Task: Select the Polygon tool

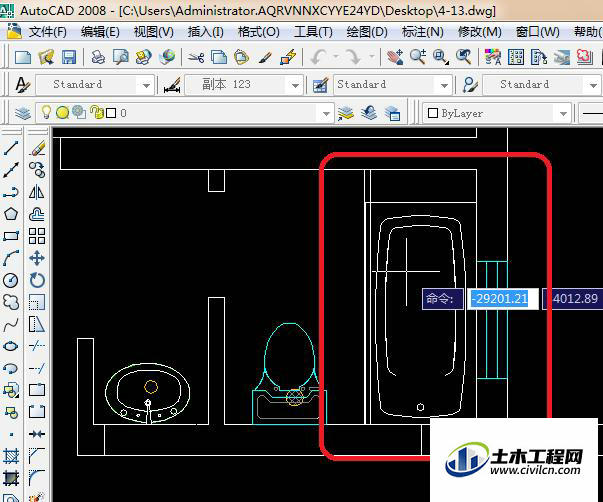Action: (11, 214)
